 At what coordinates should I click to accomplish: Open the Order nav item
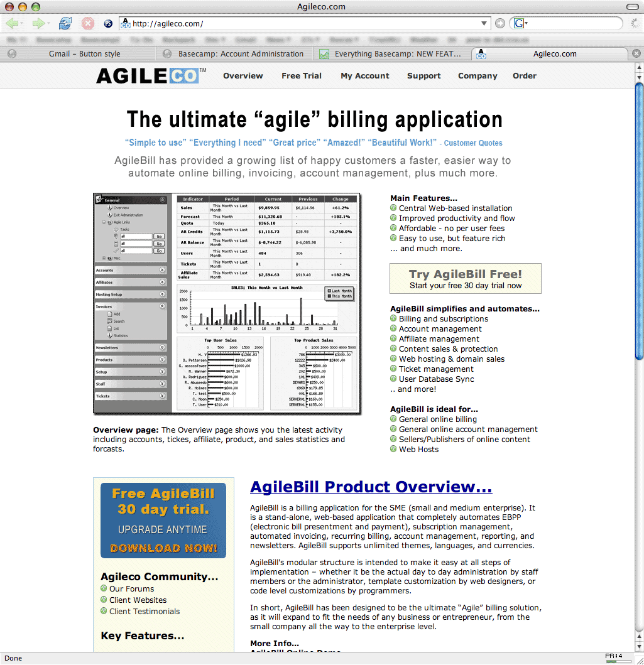[525, 75]
